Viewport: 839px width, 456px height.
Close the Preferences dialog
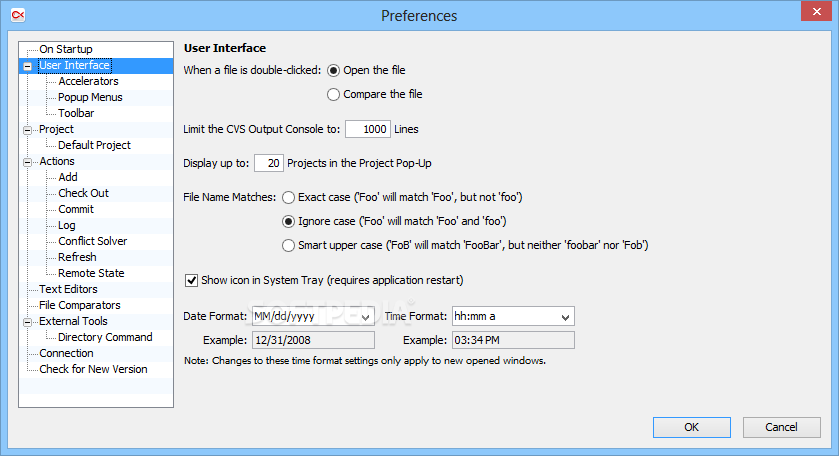(816, 11)
